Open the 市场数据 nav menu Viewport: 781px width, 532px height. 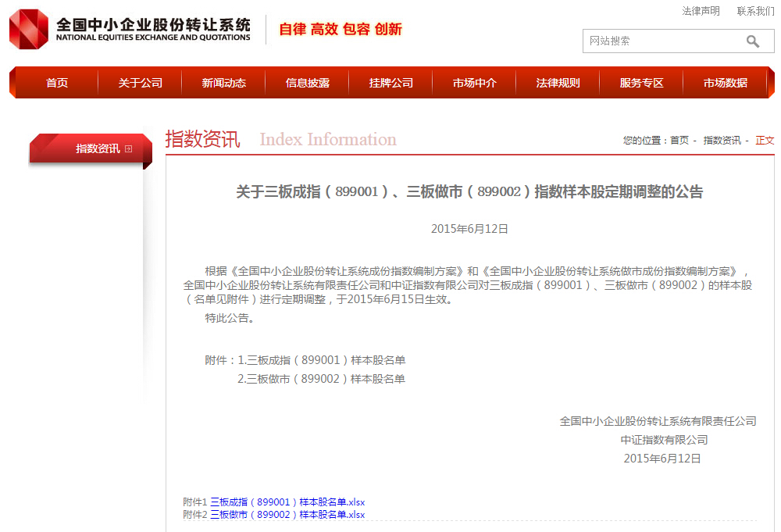(x=726, y=83)
